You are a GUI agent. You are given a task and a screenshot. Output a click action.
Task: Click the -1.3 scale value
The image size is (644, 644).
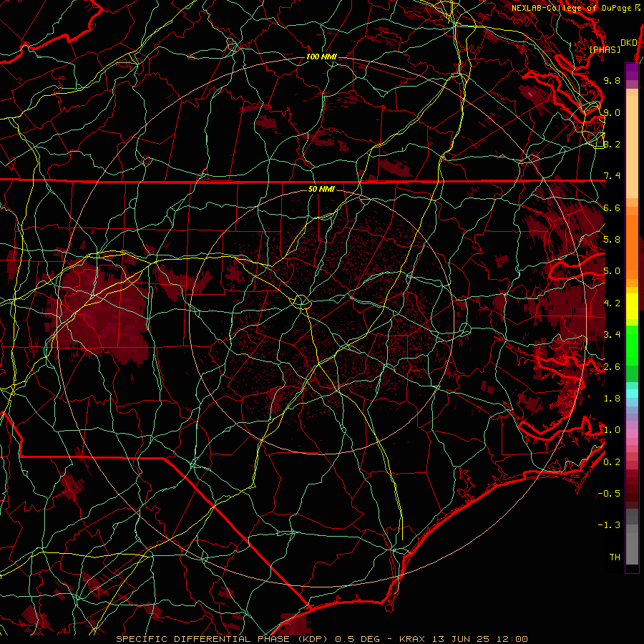coord(609,525)
